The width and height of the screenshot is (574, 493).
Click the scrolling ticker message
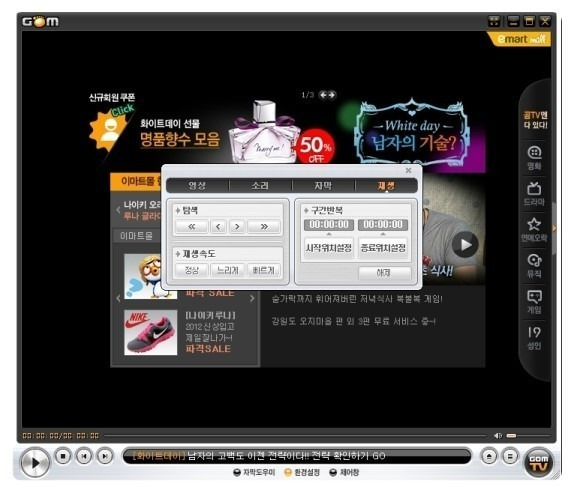point(259,456)
